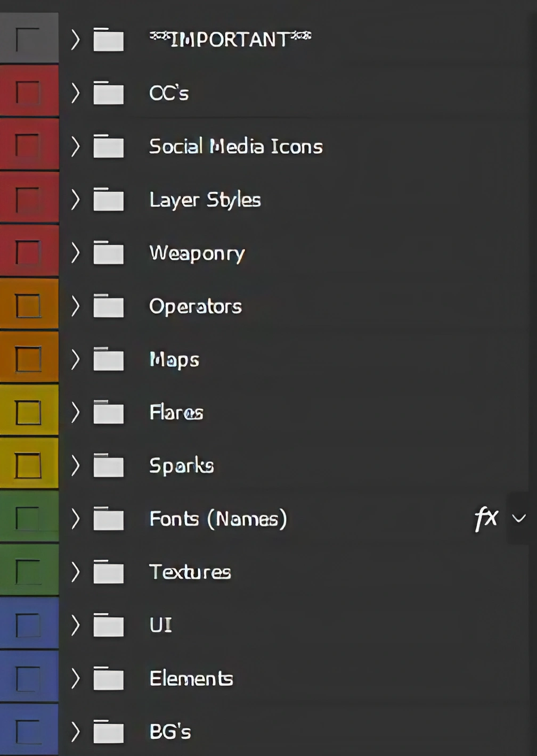
Task: Expand the CC's group chevron
Action: pos(76,93)
